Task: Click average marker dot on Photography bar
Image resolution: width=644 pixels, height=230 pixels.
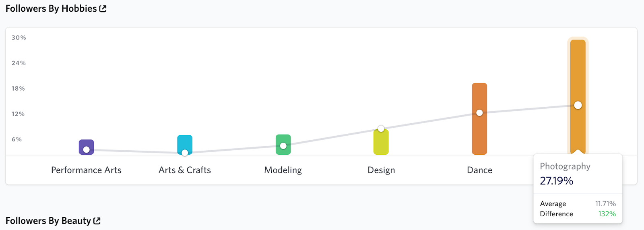Action: tap(578, 105)
